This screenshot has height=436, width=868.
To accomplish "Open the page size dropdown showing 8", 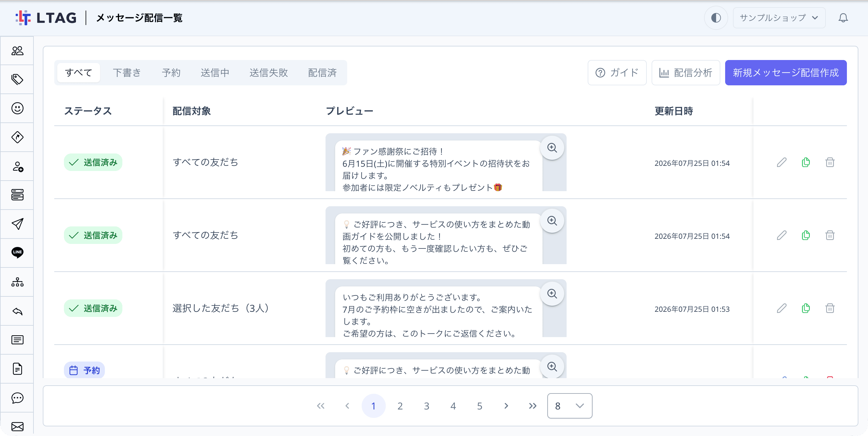I will (569, 406).
